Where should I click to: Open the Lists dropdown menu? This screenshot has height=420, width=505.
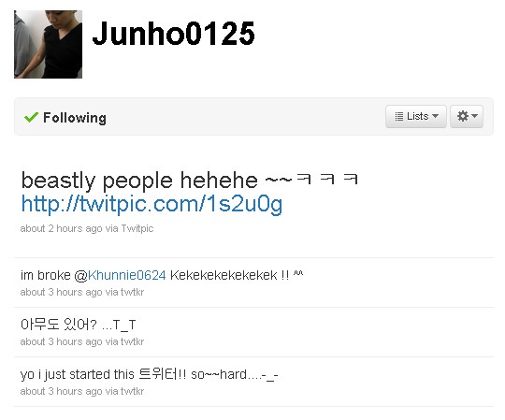coord(416,116)
